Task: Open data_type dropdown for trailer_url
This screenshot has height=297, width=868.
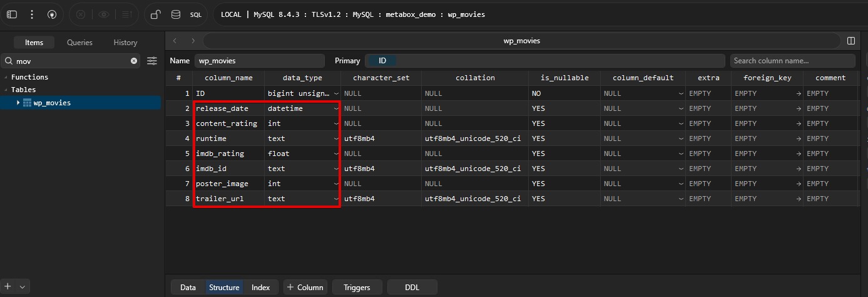Action: (x=336, y=199)
